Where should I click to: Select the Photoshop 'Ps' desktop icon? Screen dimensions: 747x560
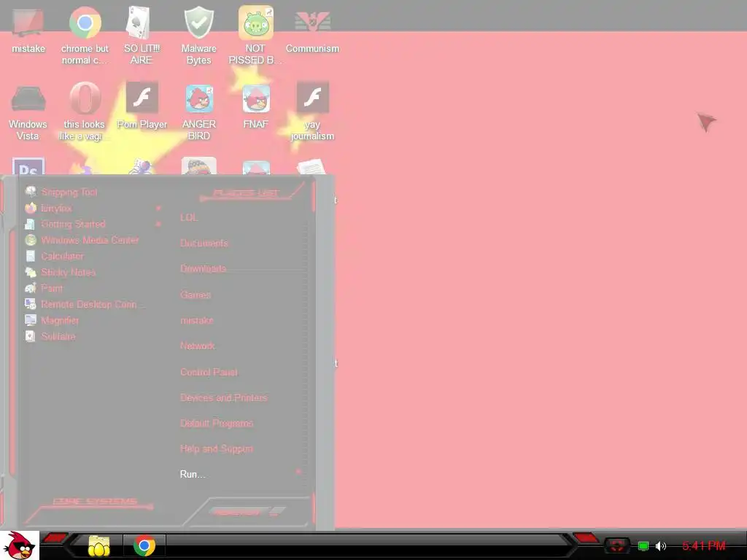coord(28,166)
